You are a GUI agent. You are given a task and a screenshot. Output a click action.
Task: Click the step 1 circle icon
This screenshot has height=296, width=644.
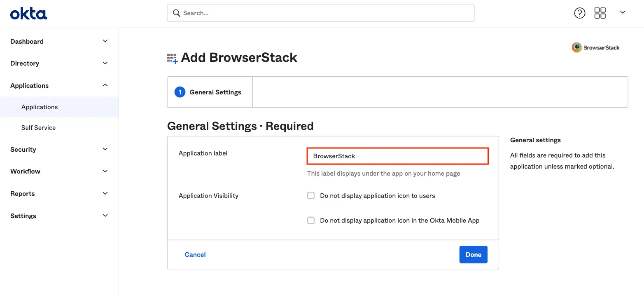point(180,92)
